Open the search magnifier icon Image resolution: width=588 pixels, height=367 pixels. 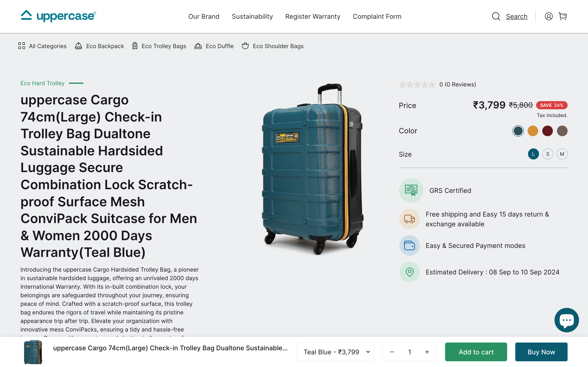496,16
